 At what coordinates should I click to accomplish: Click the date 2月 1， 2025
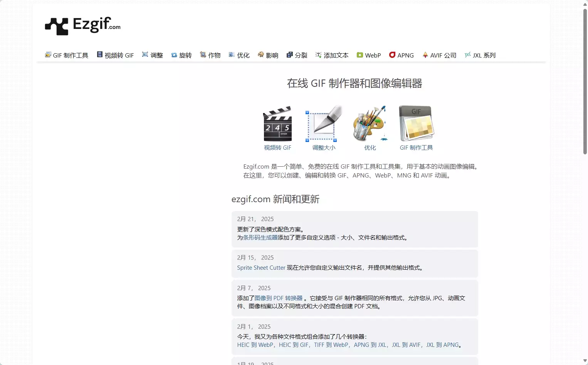pos(254,327)
